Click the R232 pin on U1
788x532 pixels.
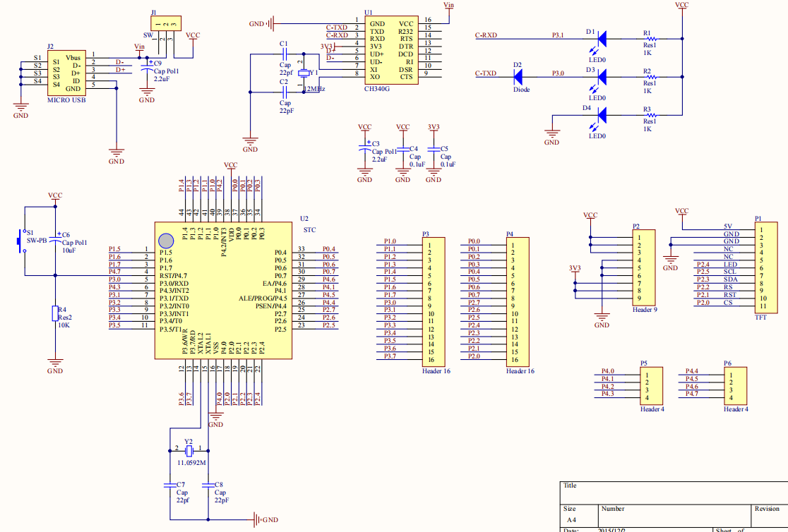point(406,31)
